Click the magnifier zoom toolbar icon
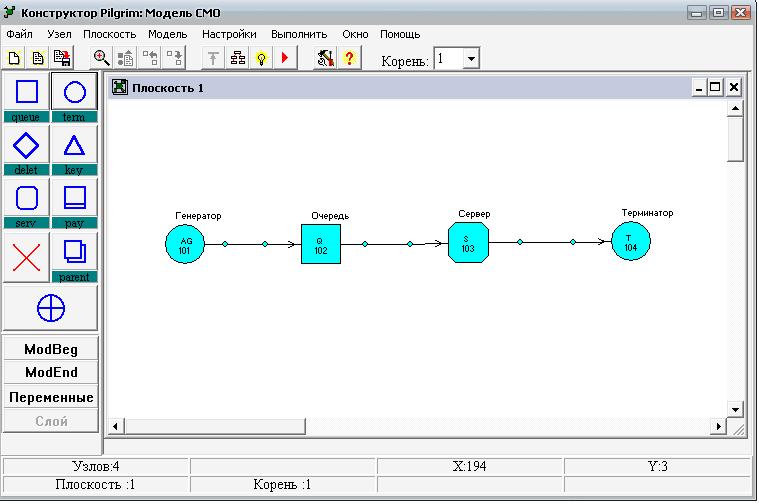This screenshot has width=759, height=504. pyautogui.click(x=101, y=59)
